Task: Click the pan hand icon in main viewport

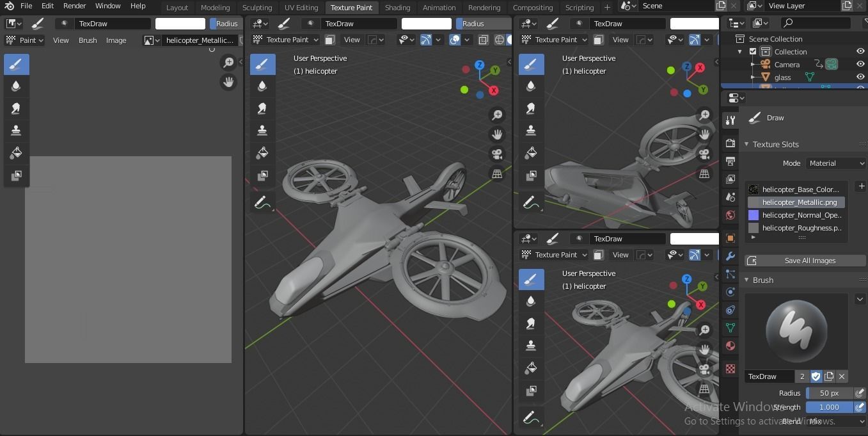Action: coord(497,134)
